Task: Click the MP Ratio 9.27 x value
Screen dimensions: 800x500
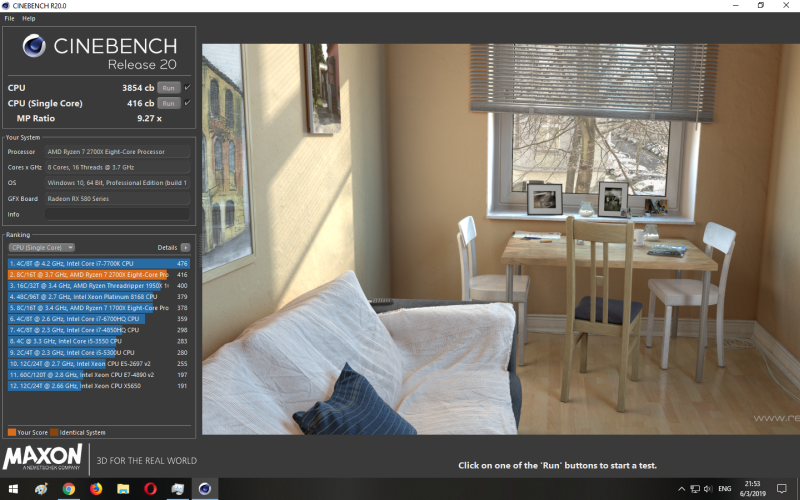Action: (x=149, y=118)
